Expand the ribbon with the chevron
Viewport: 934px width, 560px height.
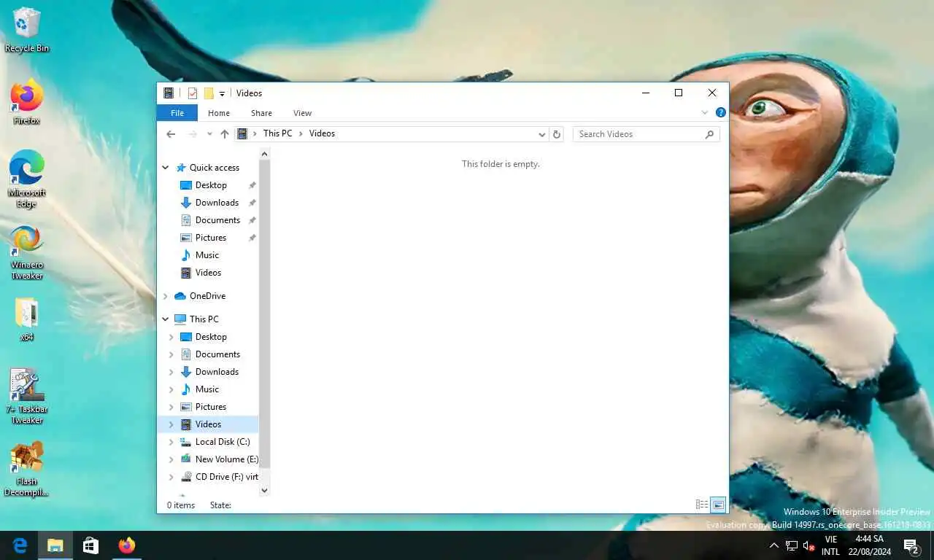705,112
